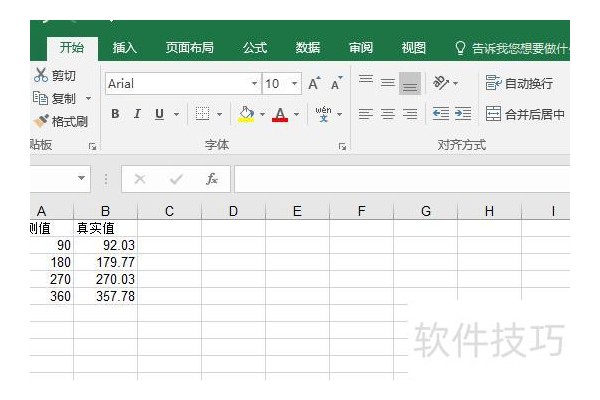This screenshot has width=600, height=400.
Task: Select column G header
Action: 426,211
